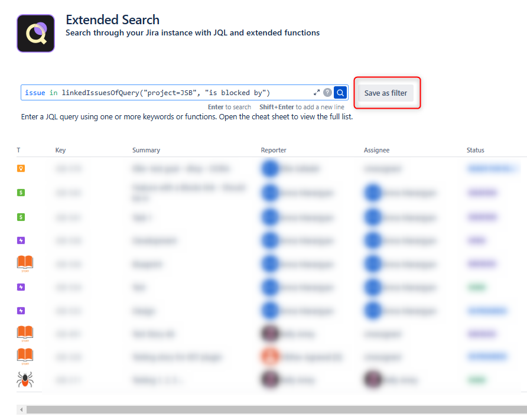
Task: Click the orange reporter avatar
Action: (x=270, y=356)
